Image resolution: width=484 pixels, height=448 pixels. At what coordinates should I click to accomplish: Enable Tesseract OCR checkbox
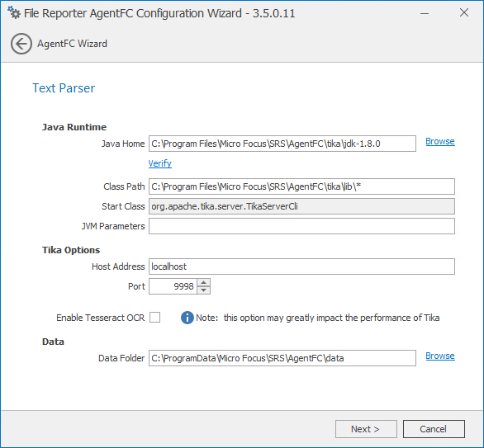(155, 318)
